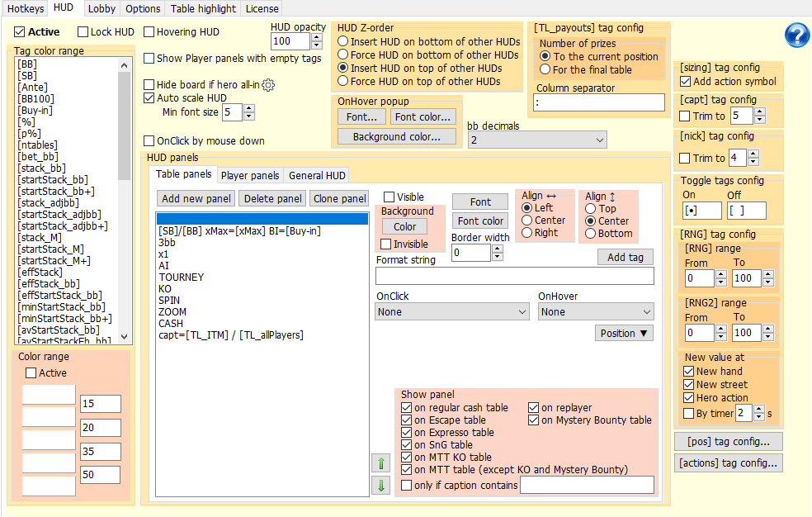This screenshot has height=517, width=812.
Task: Enable the Lock HUD checkbox
Action: pyautogui.click(x=83, y=32)
